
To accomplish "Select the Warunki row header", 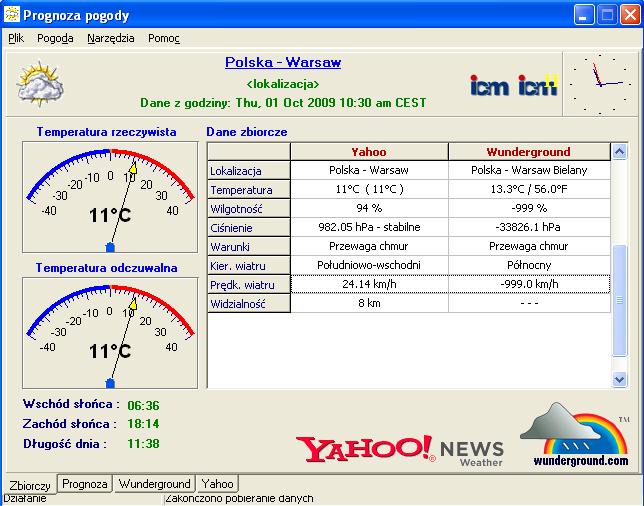I will (x=249, y=246).
